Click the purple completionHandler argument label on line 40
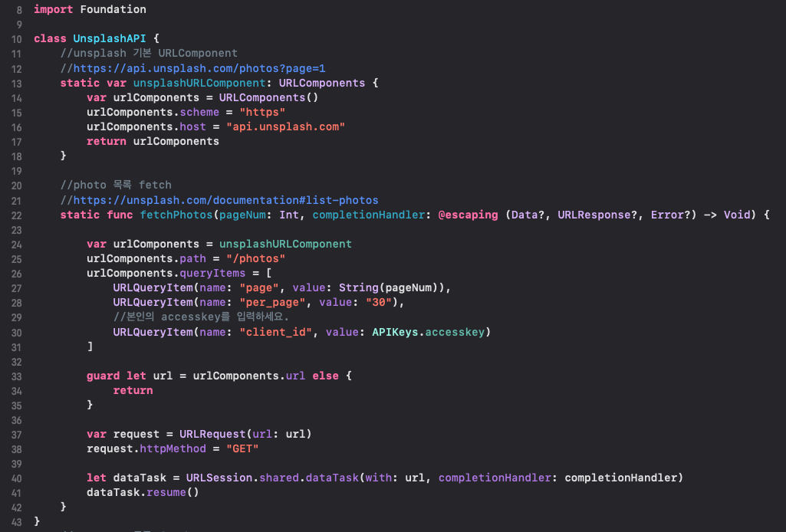This screenshot has height=532, width=786. click(x=495, y=478)
